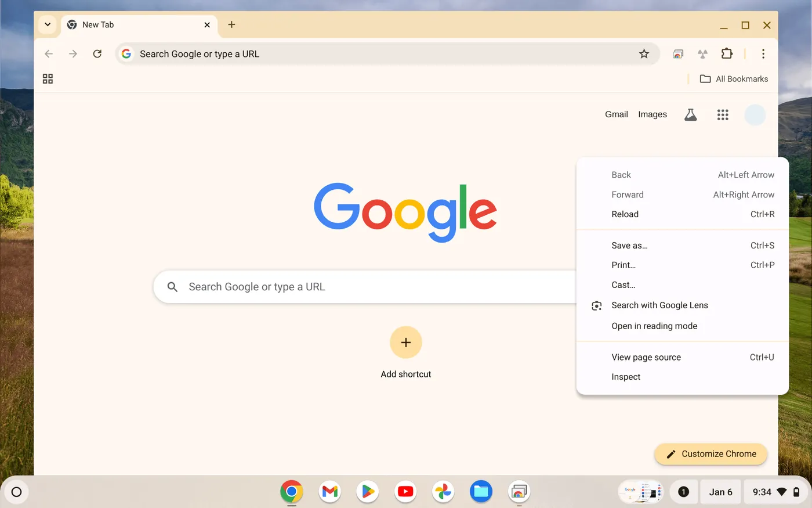This screenshot has width=812, height=508.
Task: Click the radiation-symbol extension icon
Action: coord(702,54)
